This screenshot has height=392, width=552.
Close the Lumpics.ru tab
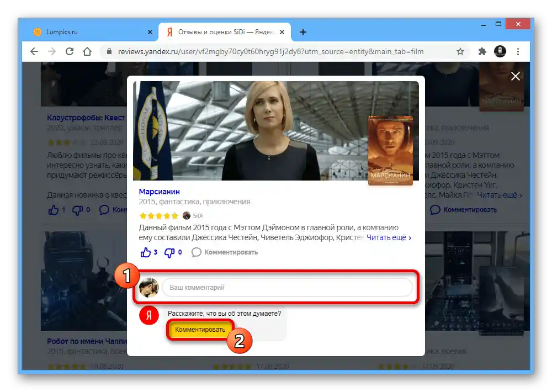click(150, 32)
